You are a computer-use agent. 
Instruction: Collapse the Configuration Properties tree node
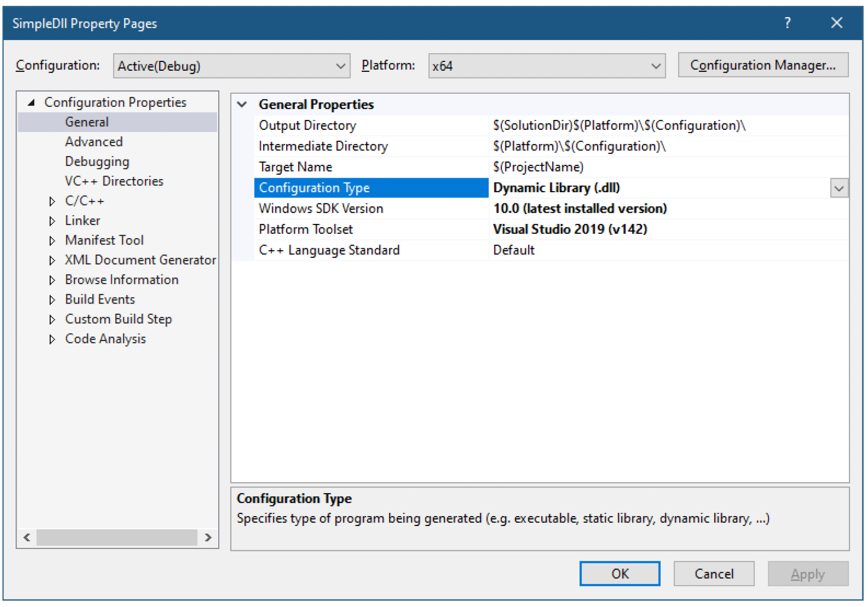(31, 102)
